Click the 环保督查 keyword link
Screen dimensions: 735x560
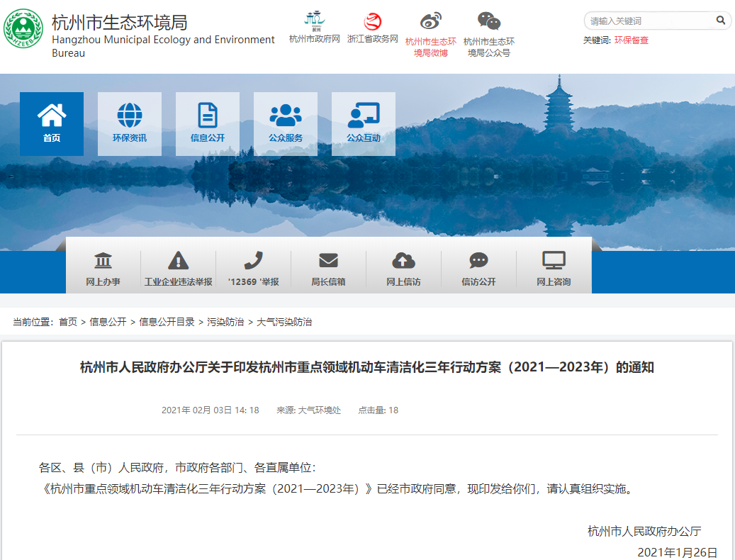(x=631, y=40)
